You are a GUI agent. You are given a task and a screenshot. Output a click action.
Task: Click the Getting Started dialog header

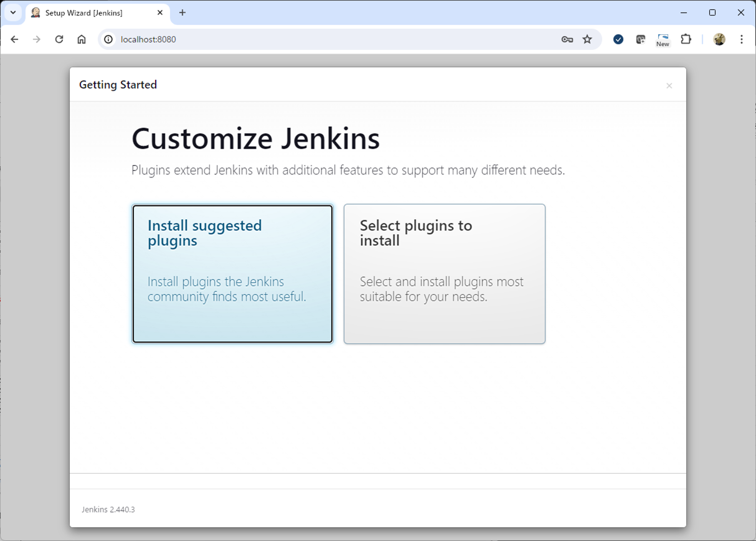[118, 85]
